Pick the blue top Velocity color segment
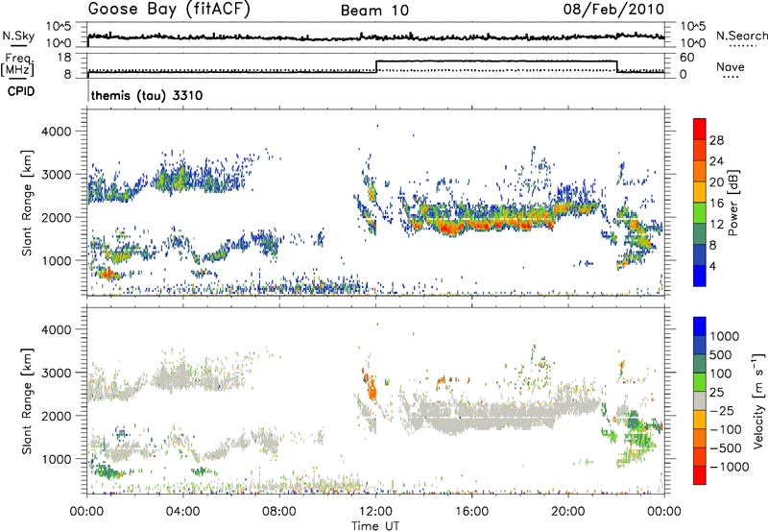Screen dimensions: 768x532 point(700,326)
